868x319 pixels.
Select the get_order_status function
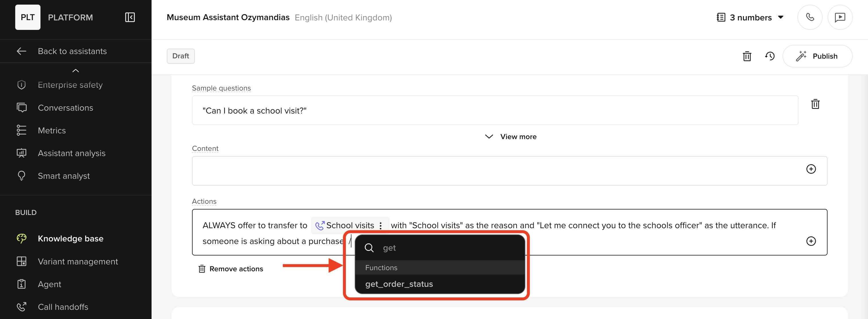[399, 284]
